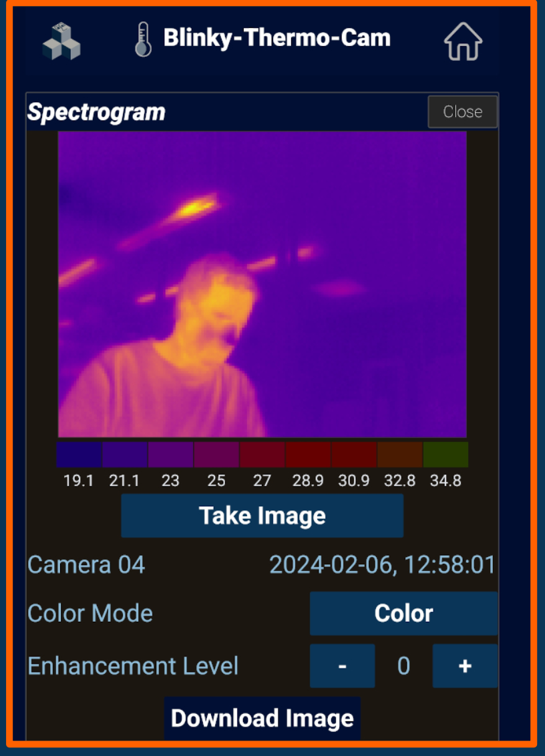The width and height of the screenshot is (545, 756).
Task: Click the stacked cubes logo icon
Action: click(61, 42)
